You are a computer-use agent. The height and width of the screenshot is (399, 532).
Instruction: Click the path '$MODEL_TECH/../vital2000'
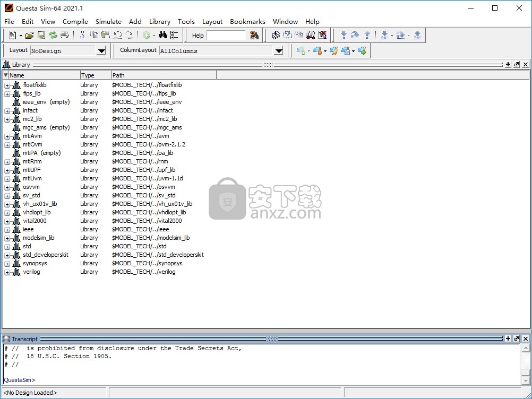tap(147, 221)
